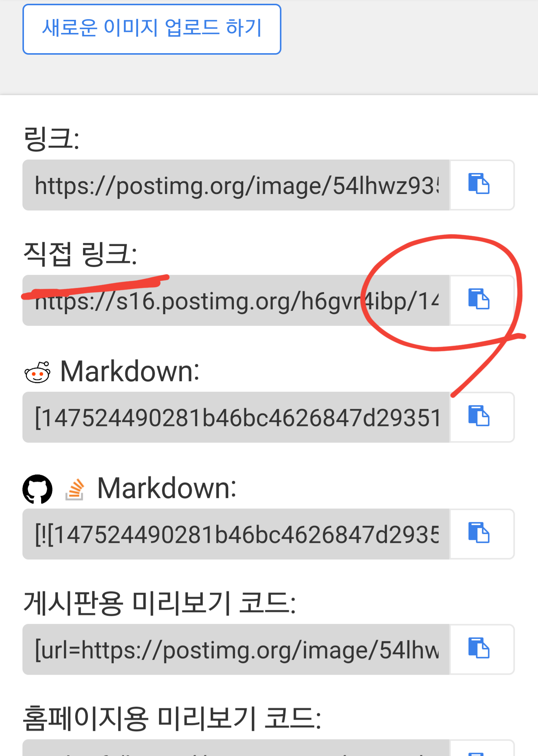Viewport: 538px width, 756px height.
Task: Click the GitHub Markdown text field
Action: (236, 534)
